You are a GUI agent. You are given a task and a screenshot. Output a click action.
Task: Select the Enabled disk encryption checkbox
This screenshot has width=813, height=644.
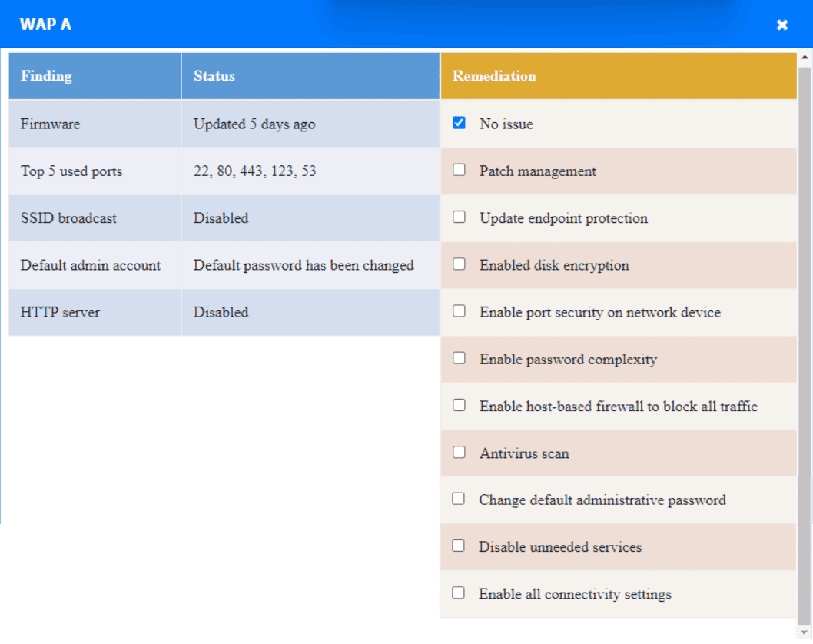459,264
